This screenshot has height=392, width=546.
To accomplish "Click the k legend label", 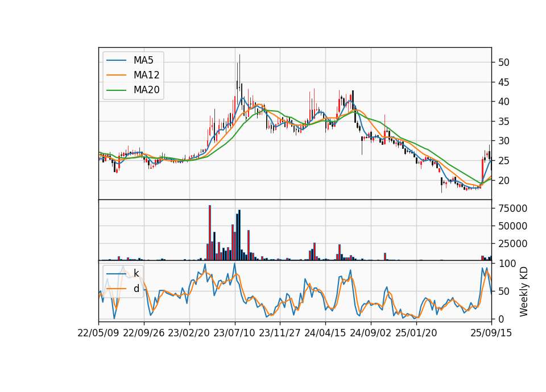I will pyautogui.click(x=136, y=273).
